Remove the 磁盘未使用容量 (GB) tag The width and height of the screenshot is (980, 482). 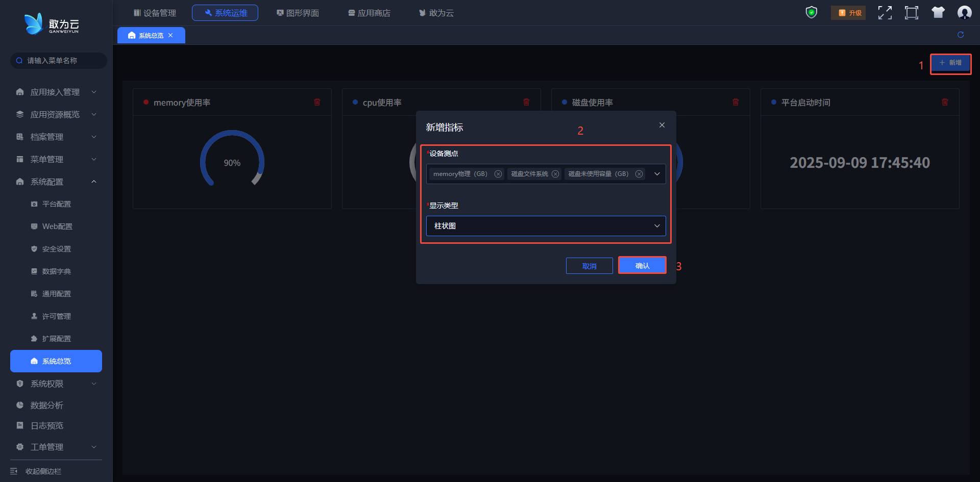[x=639, y=174]
